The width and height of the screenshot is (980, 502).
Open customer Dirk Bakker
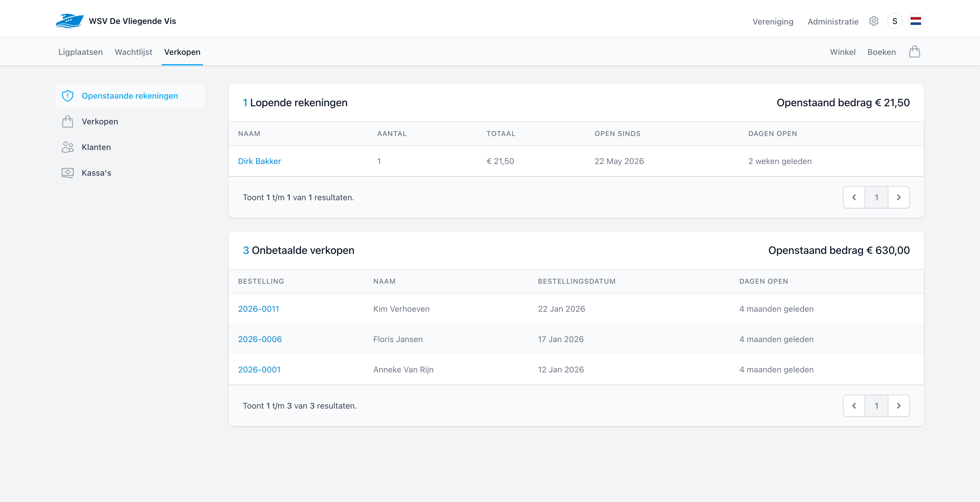(x=260, y=161)
